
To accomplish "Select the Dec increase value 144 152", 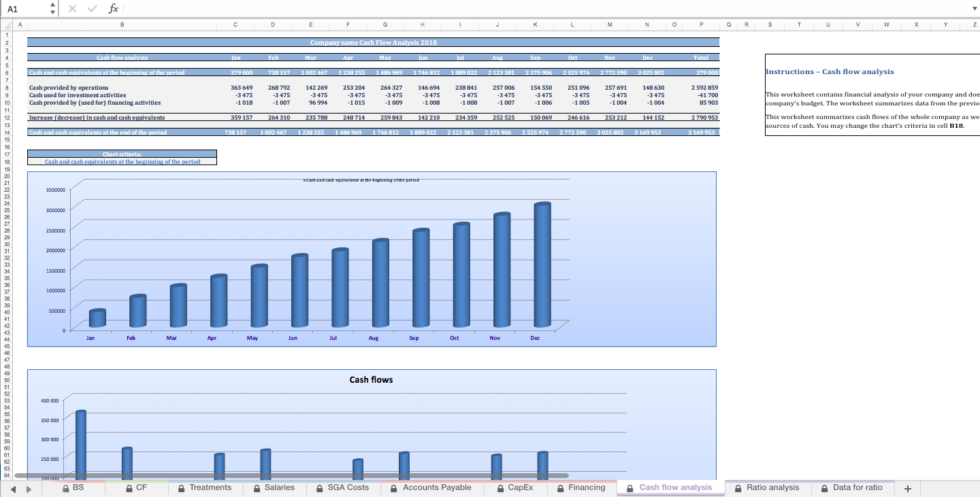I will [x=653, y=118].
